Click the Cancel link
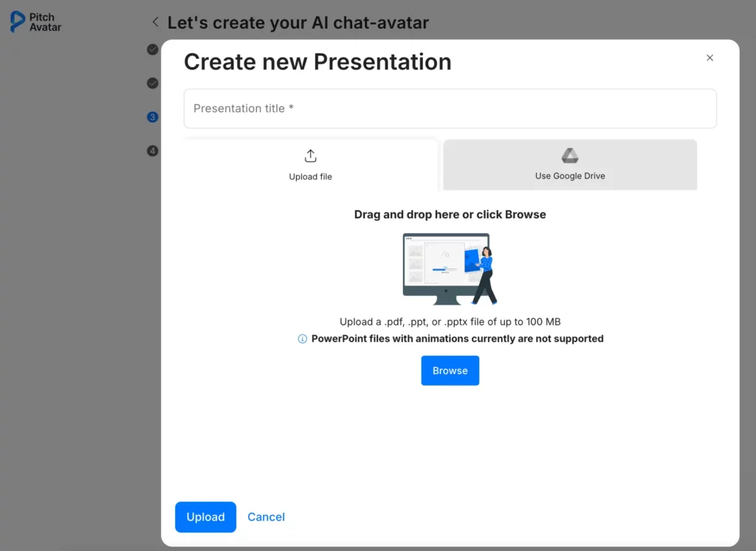 [x=266, y=517]
